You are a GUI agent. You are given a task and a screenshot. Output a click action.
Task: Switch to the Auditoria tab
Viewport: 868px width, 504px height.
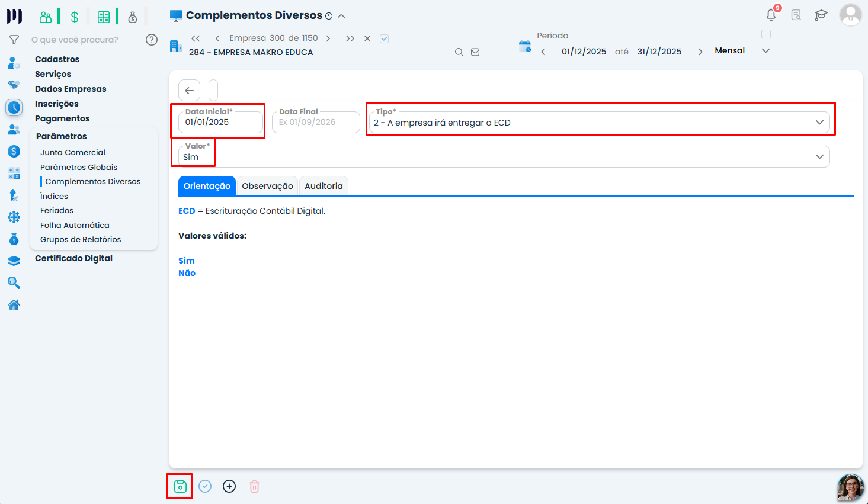tap(324, 186)
